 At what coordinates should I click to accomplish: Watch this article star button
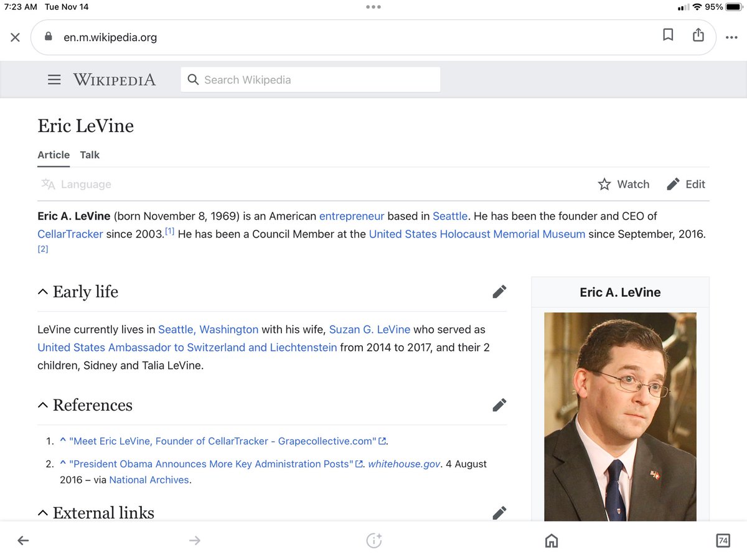[624, 184]
